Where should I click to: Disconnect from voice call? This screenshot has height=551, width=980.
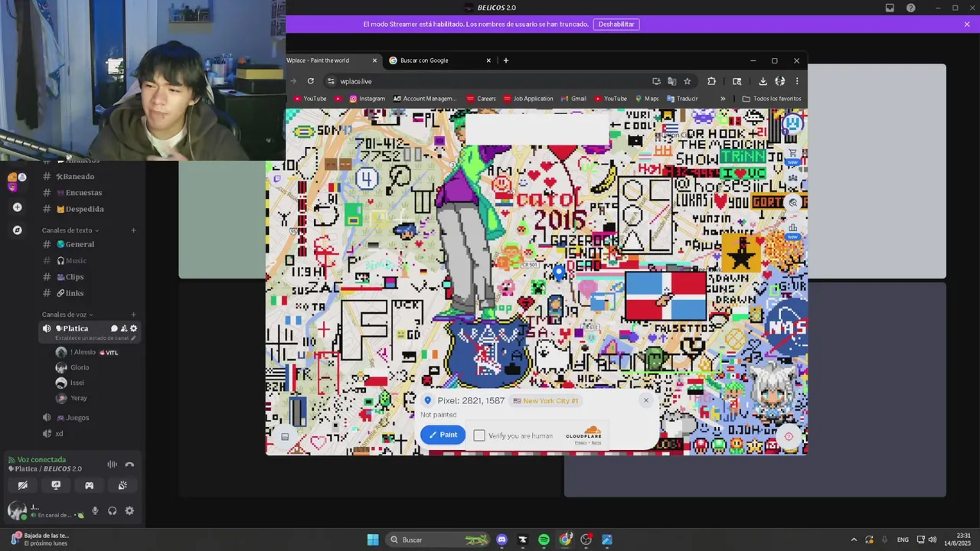click(129, 465)
